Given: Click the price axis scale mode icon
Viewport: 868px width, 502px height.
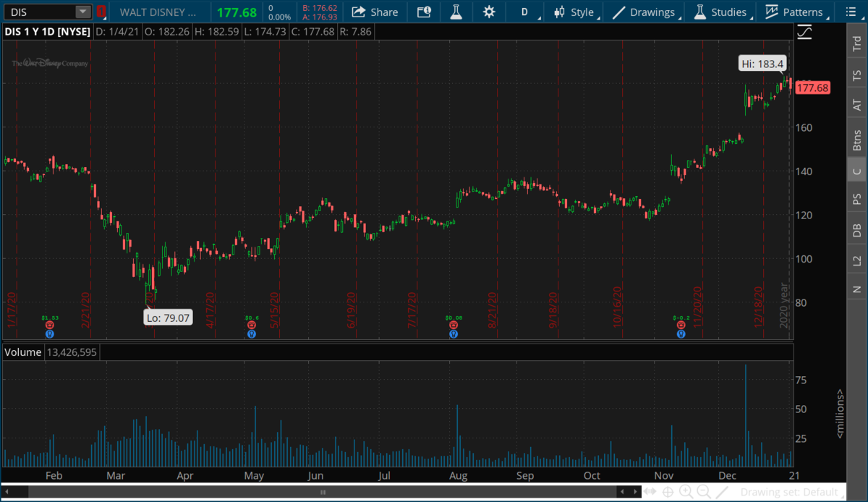Looking at the screenshot, I should click(805, 32).
